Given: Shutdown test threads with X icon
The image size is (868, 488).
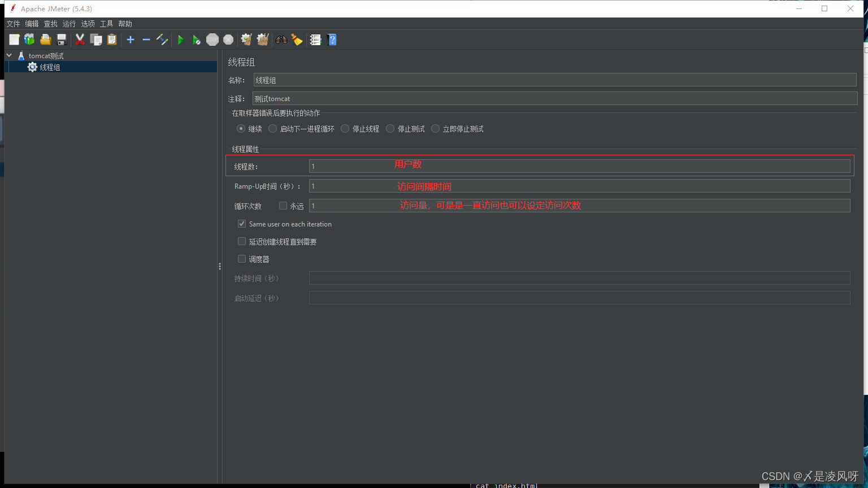Looking at the screenshot, I should coord(228,40).
